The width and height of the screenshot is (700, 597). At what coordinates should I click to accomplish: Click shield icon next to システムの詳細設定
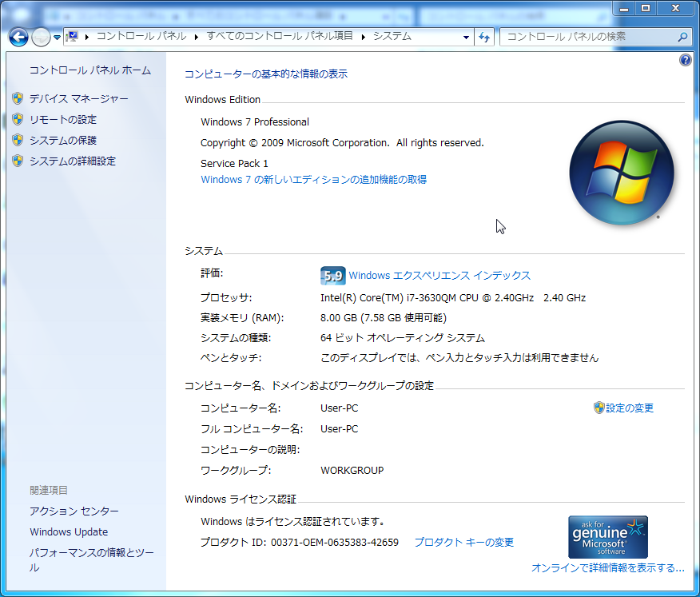coord(18,161)
